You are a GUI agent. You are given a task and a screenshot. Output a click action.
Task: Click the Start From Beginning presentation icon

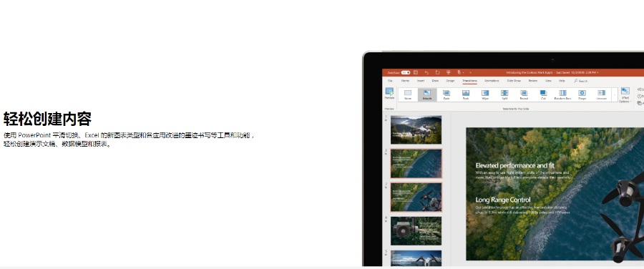click(x=449, y=72)
